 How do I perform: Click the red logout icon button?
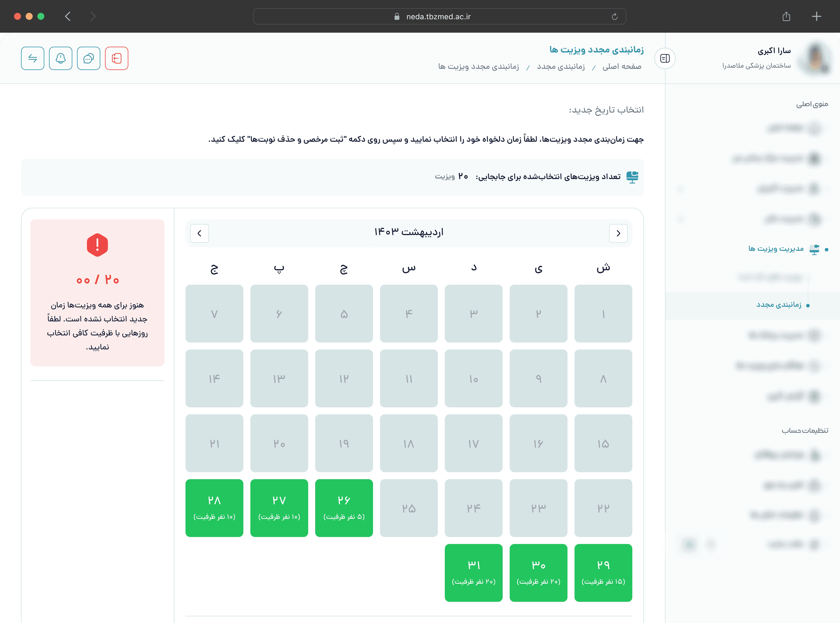pos(116,58)
